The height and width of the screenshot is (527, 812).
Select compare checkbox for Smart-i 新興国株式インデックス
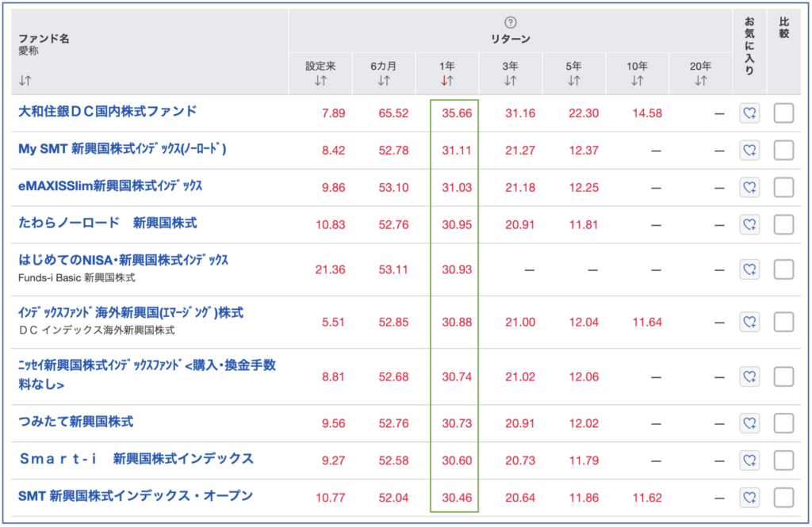point(783,460)
